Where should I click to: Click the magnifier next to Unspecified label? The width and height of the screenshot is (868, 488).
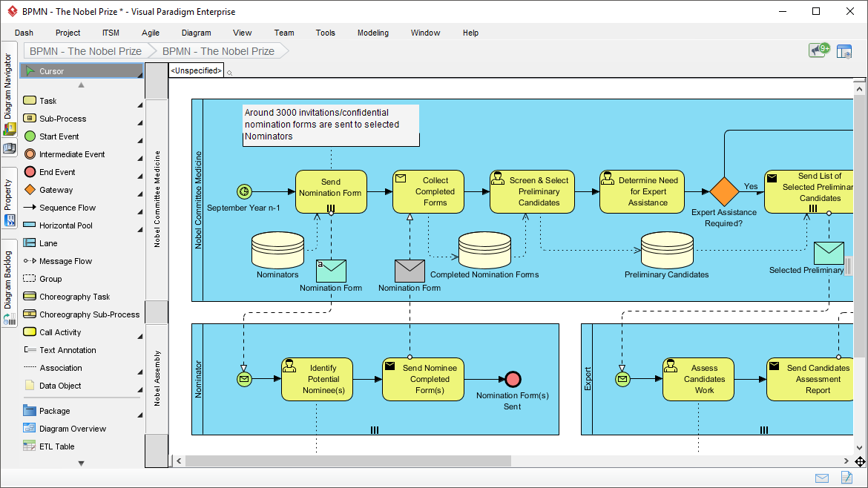pyautogui.click(x=229, y=73)
